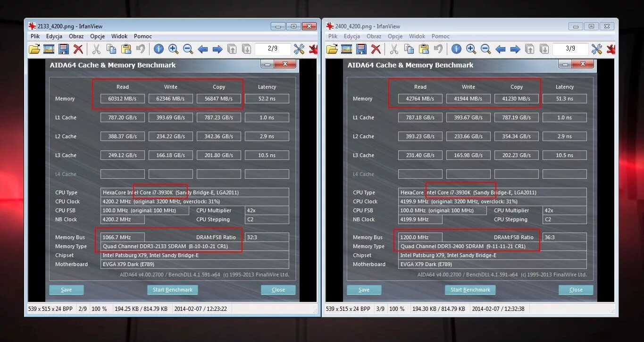The height and width of the screenshot is (342, 644).
Task: Open Edycja menu in 2133_4200.png window
Action: pyautogui.click(x=54, y=36)
